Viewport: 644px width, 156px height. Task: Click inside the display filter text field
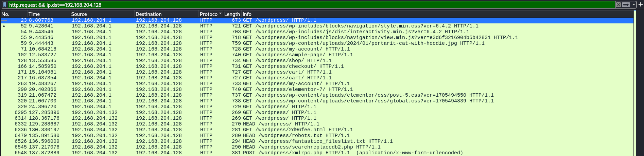pos(306,5)
